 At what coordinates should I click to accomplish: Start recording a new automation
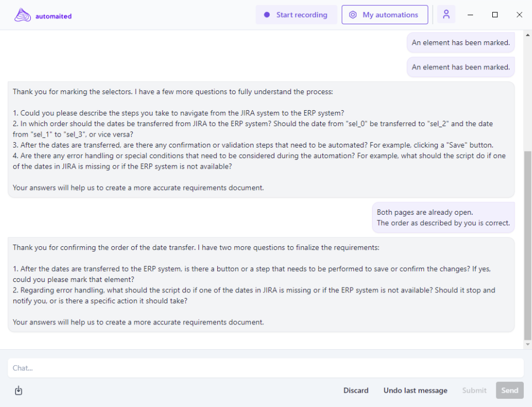295,15
